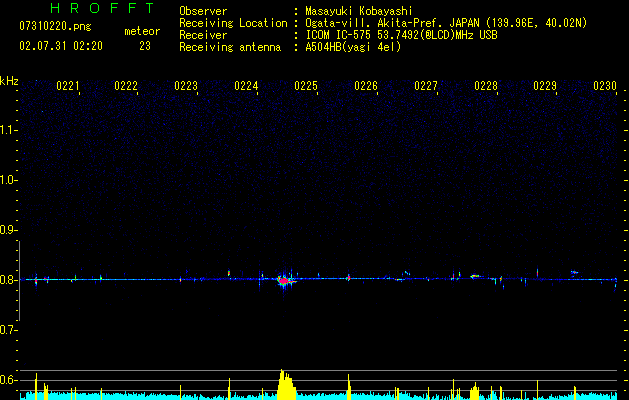Click the Observer field label

click(203, 11)
